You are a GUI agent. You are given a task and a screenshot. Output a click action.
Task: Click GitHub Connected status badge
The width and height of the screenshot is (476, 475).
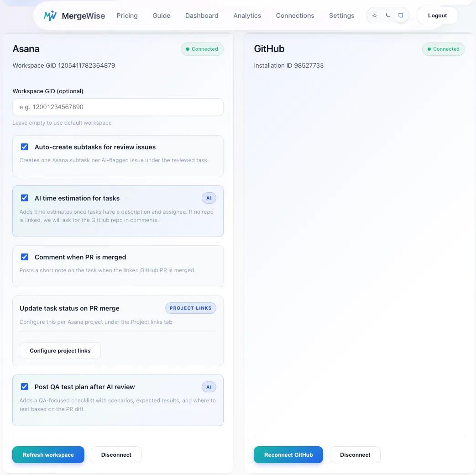click(x=444, y=49)
